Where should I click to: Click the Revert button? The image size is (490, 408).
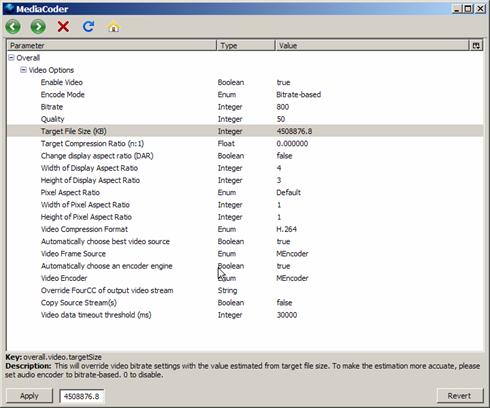point(459,396)
